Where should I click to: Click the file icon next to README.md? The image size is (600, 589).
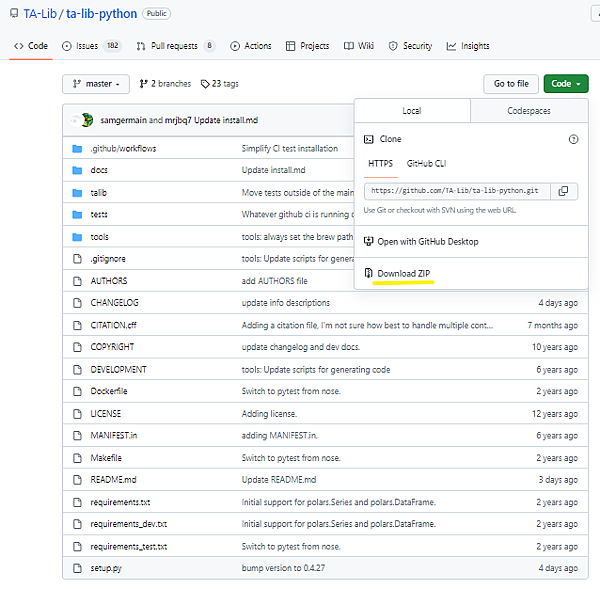point(77,480)
